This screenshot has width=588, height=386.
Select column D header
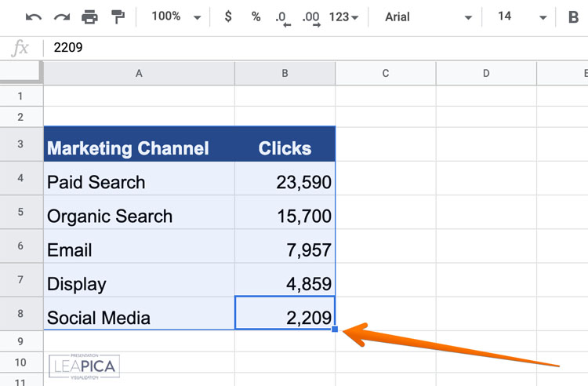(x=486, y=74)
